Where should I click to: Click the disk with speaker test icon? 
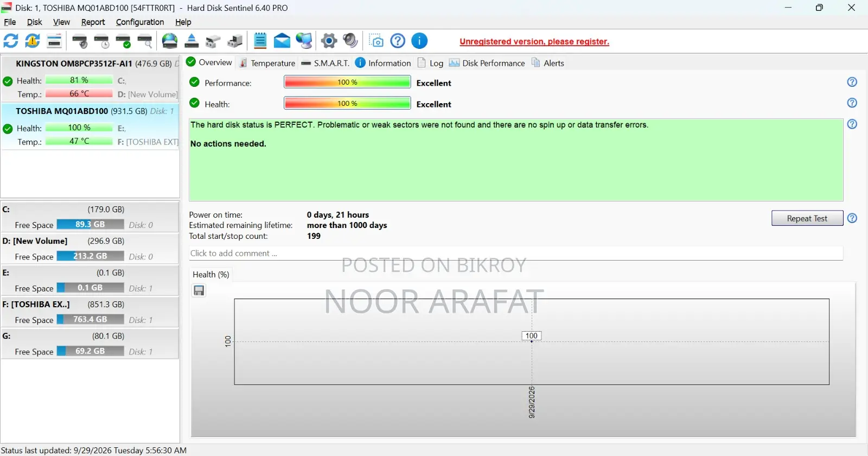[80, 41]
